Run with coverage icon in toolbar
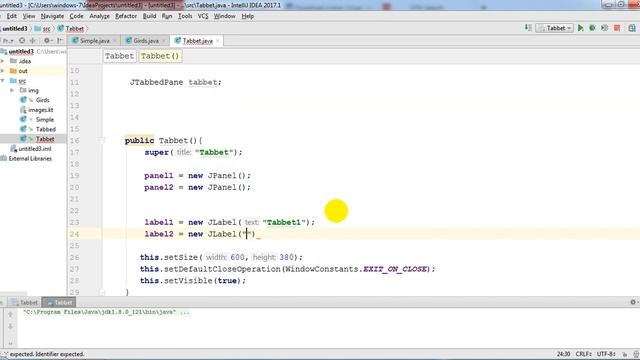The image size is (640, 360). (x=604, y=28)
